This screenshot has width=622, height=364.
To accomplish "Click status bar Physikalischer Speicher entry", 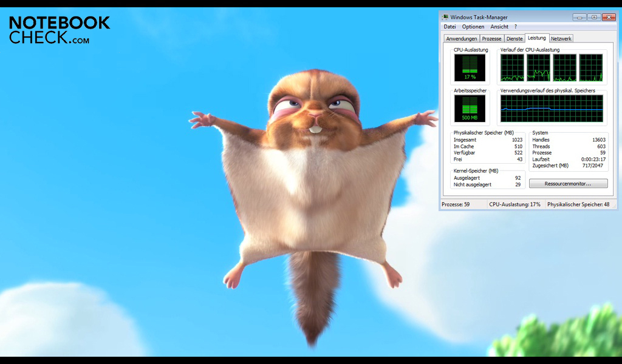I will pyautogui.click(x=578, y=204).
